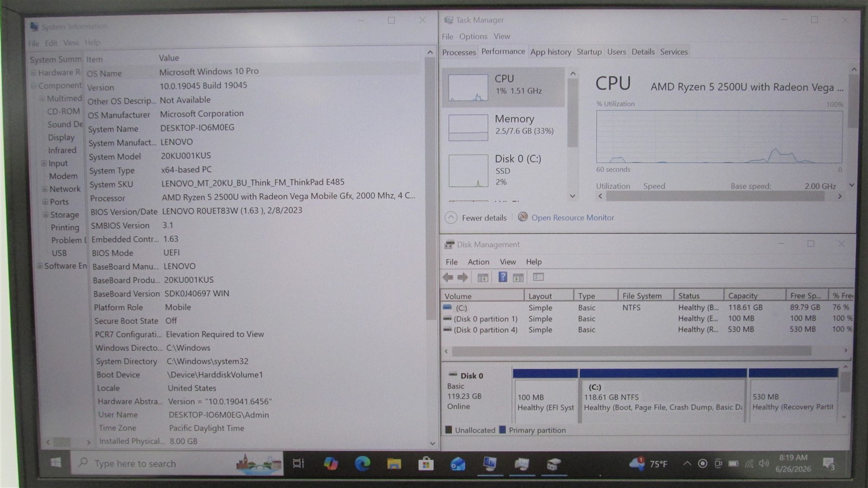This screenshot has width=868, height=488.
Task: Sort volumes by File System column header
Action: click(646, 296)
